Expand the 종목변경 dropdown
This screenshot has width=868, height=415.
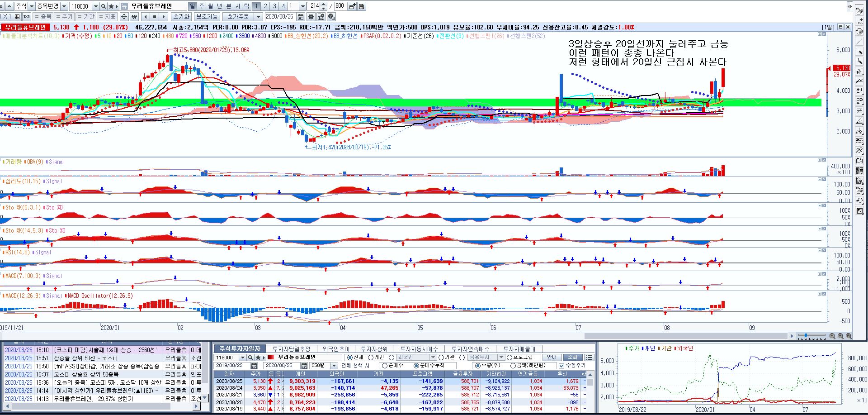63,6
